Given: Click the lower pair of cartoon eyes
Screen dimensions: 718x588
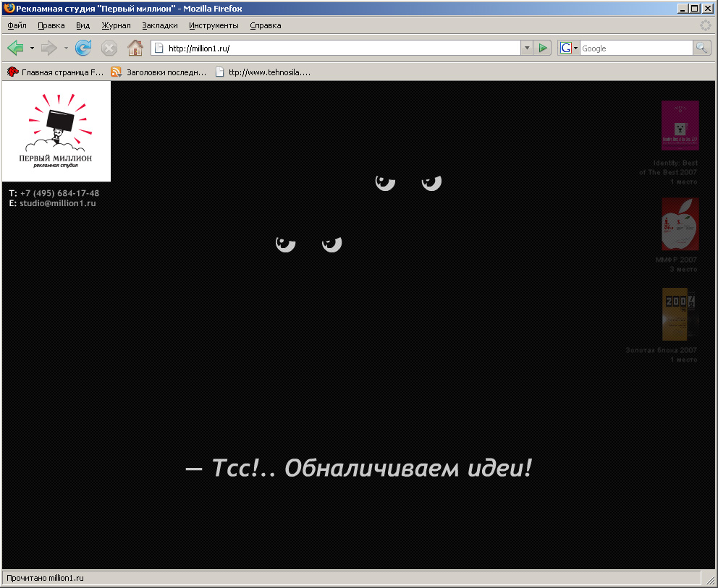Looking at the screenshot, I should click(x=308, y=244).
